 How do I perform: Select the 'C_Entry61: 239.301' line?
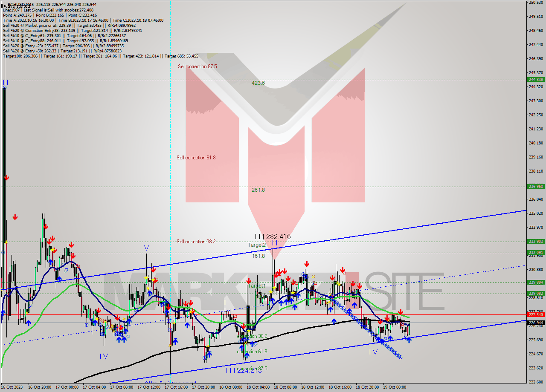(x=64, y=35)
